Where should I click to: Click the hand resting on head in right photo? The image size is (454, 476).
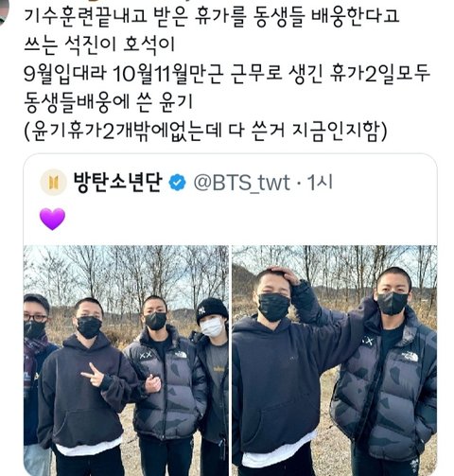point(285,274)
